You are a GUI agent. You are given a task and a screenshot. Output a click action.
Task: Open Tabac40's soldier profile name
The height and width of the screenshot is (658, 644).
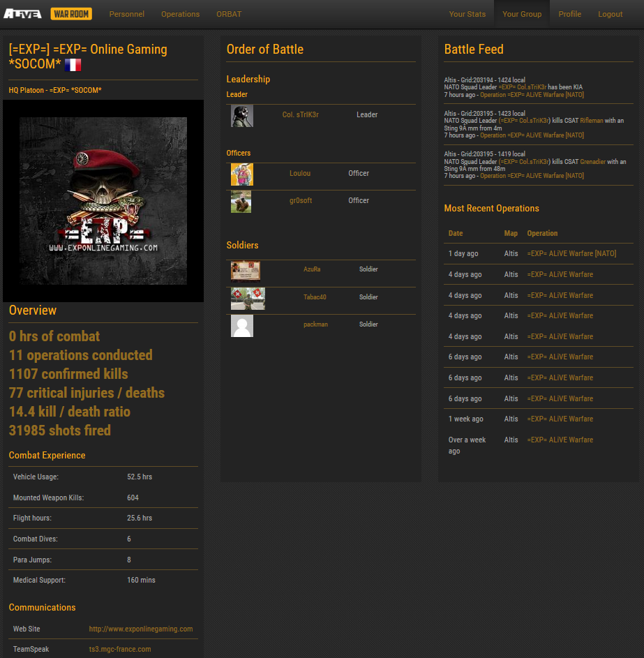click(x=315, y=297)
